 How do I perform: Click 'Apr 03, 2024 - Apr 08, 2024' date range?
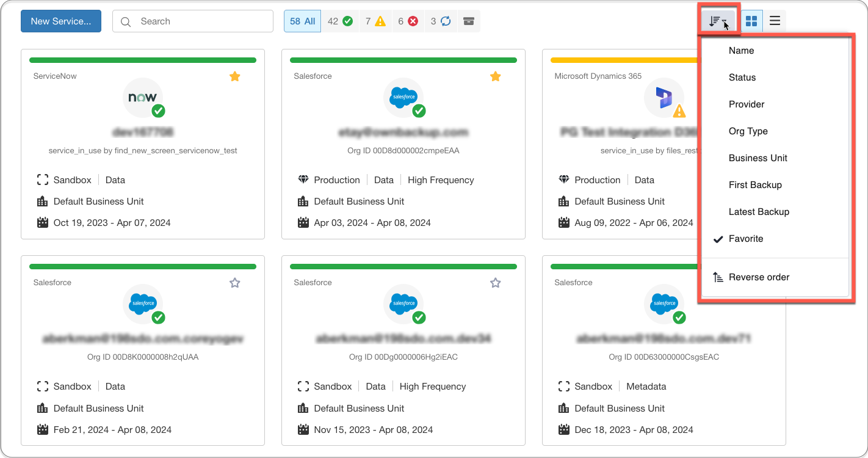pyautogui.click(x=372, y=223)
